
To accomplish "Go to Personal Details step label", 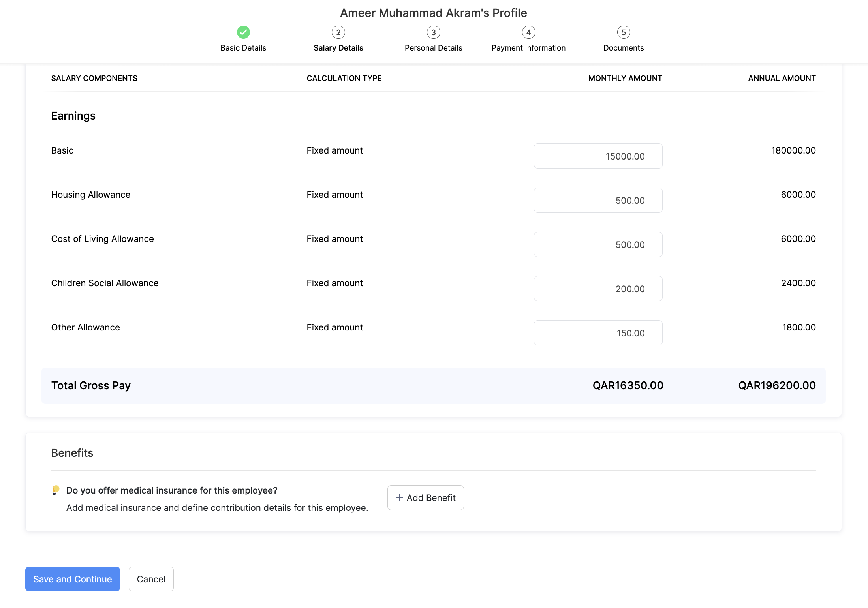I will pyautogui.click(x=433, y=48).
